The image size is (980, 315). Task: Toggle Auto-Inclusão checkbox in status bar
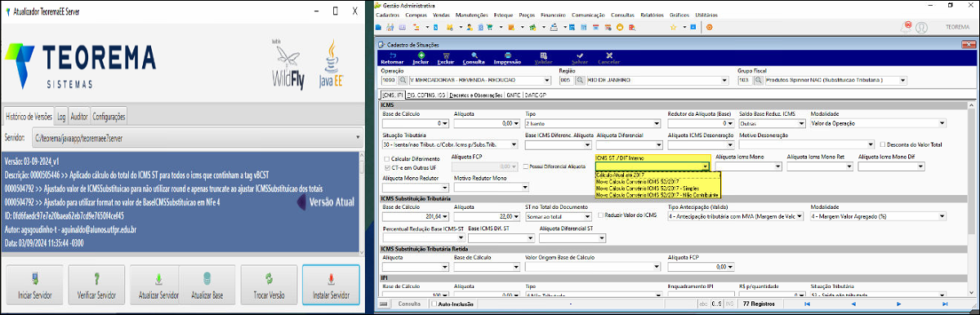(x=433, y=304)
